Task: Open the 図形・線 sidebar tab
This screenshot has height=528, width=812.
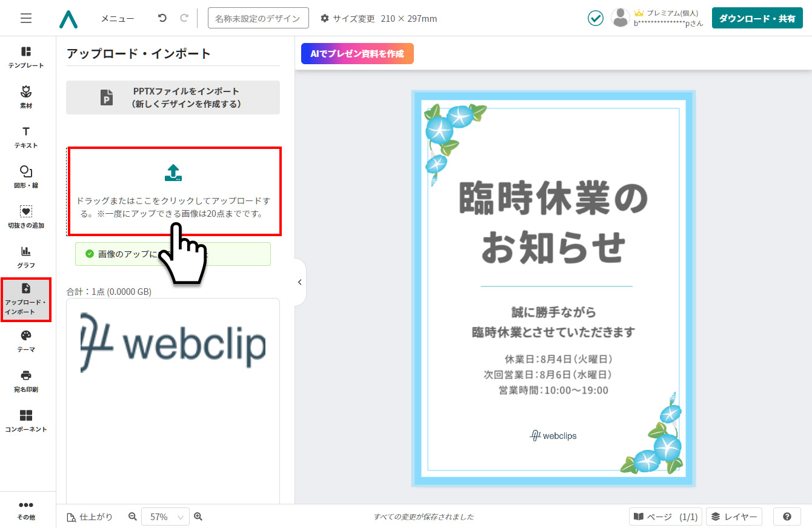Action: (26, 177)
